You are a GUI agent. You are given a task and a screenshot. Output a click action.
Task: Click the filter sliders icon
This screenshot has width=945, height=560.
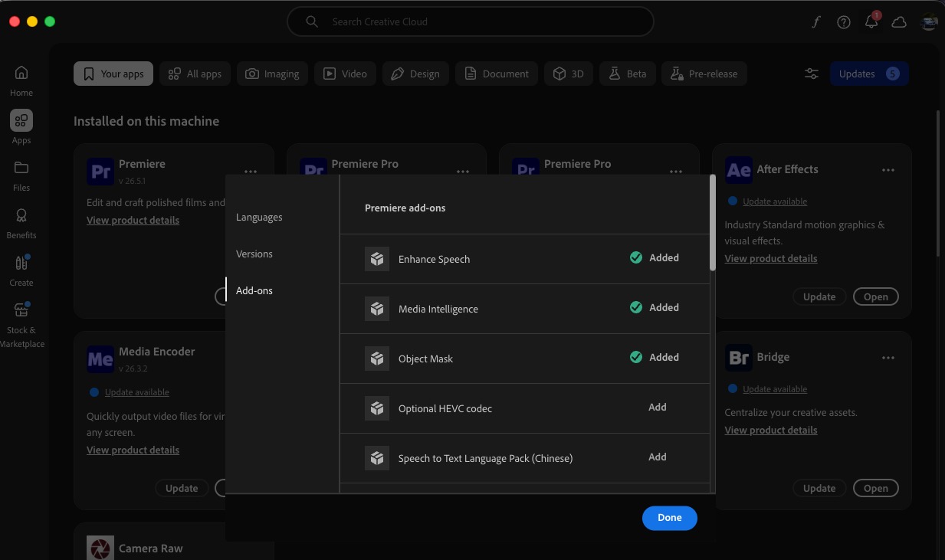(x=811, y=74)
